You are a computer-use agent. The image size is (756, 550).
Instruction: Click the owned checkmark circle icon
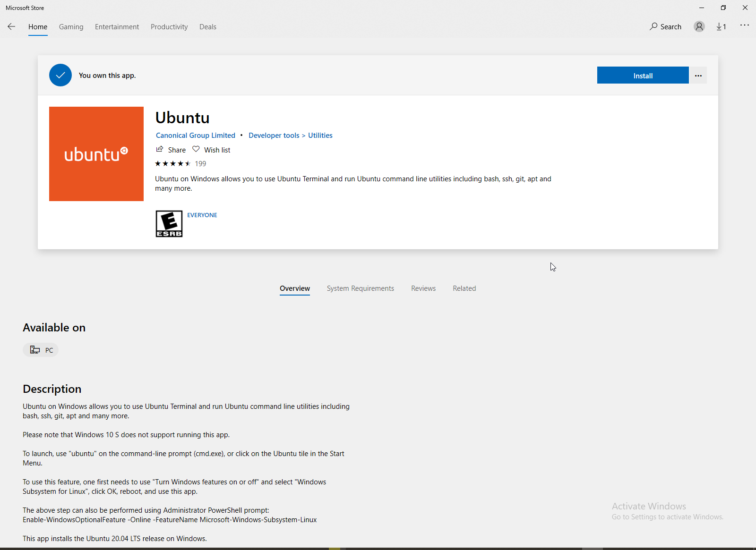pos(60,75)
